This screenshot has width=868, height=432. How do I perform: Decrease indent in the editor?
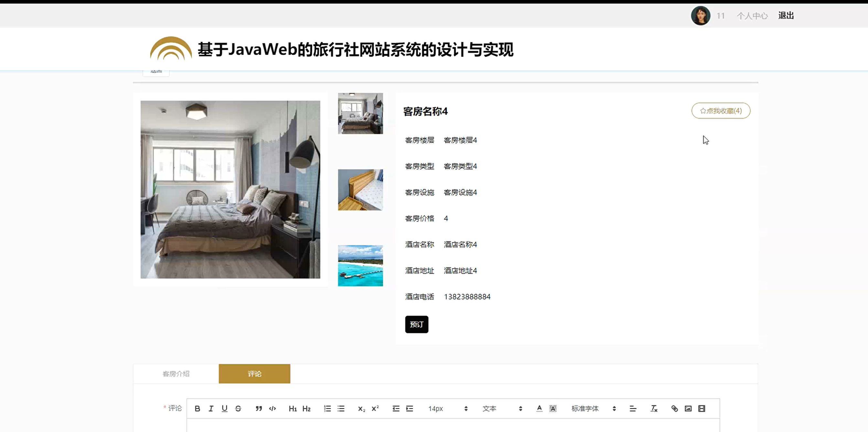click(x=396, y=408)
